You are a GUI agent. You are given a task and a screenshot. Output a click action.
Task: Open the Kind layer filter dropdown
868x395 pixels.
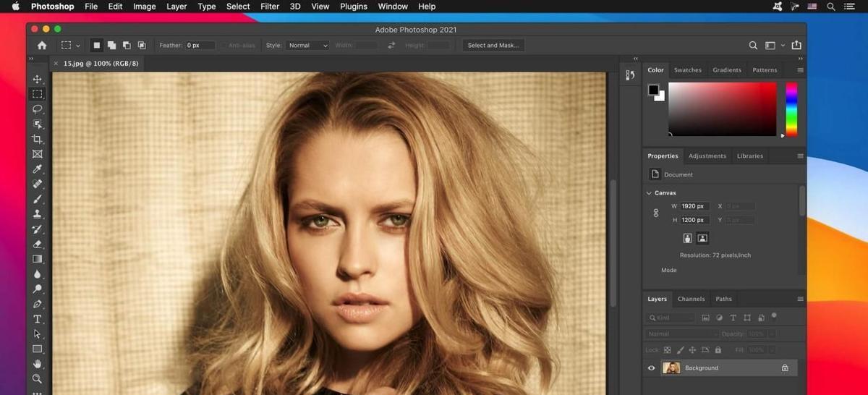[x=671, y=318]
